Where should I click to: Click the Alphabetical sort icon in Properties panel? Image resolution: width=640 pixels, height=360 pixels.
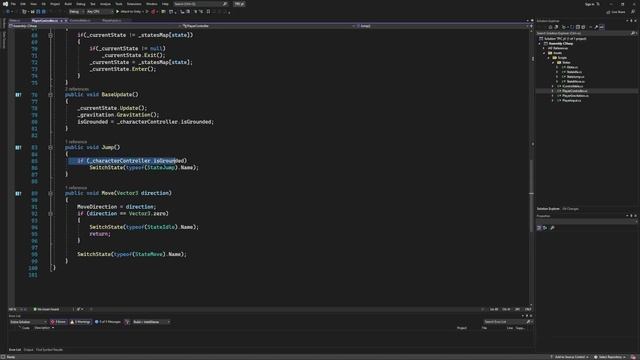click(x=545, y=228)
